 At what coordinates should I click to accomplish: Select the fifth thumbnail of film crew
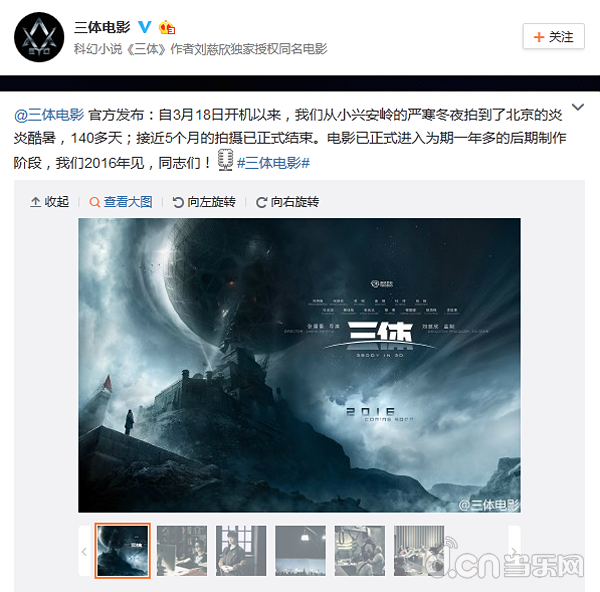point(360,551)
